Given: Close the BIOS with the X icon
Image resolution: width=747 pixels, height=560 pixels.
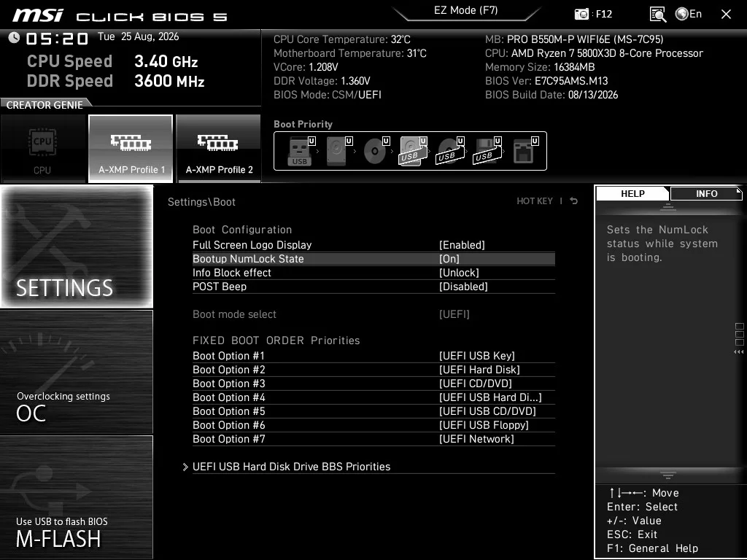Looking at the screenshot, I should pos(726,15).
